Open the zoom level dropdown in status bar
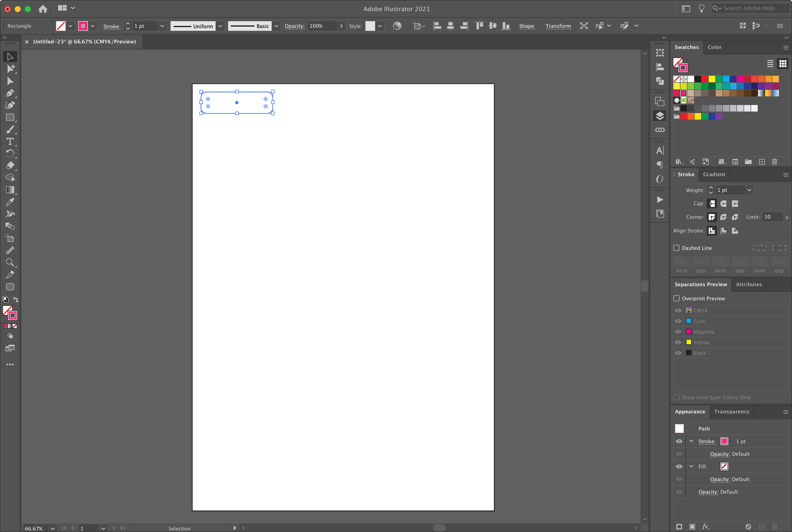Viewport: 792px width, 532px height. click(52, 528)
